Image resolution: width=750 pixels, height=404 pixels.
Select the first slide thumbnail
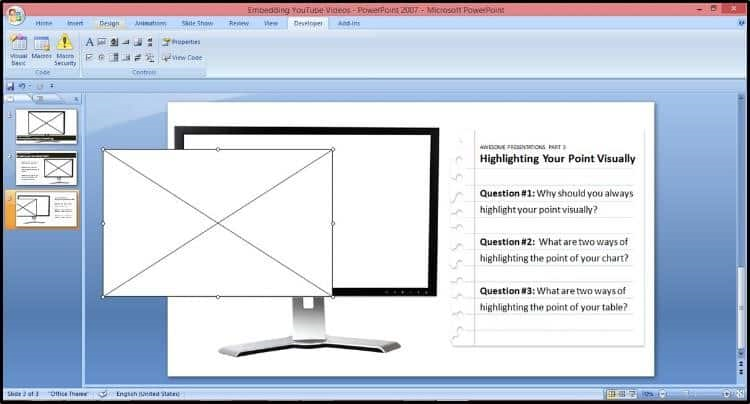[x=45, y=126]
